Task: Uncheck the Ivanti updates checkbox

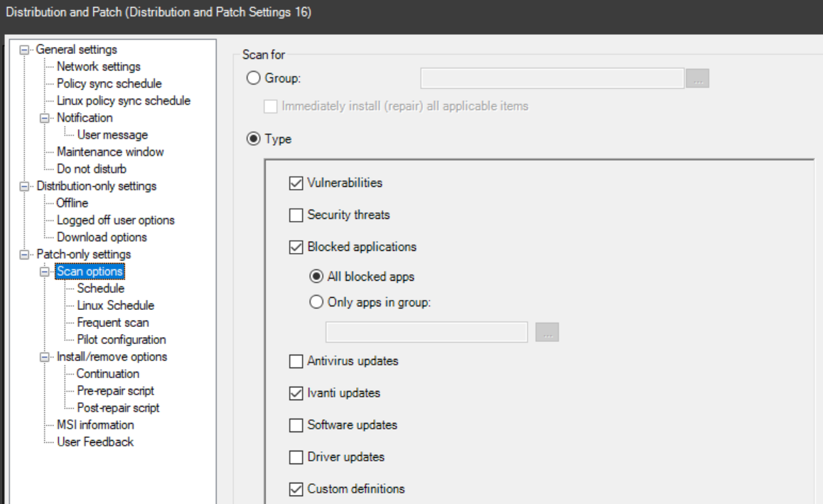Action: [296, 393]
